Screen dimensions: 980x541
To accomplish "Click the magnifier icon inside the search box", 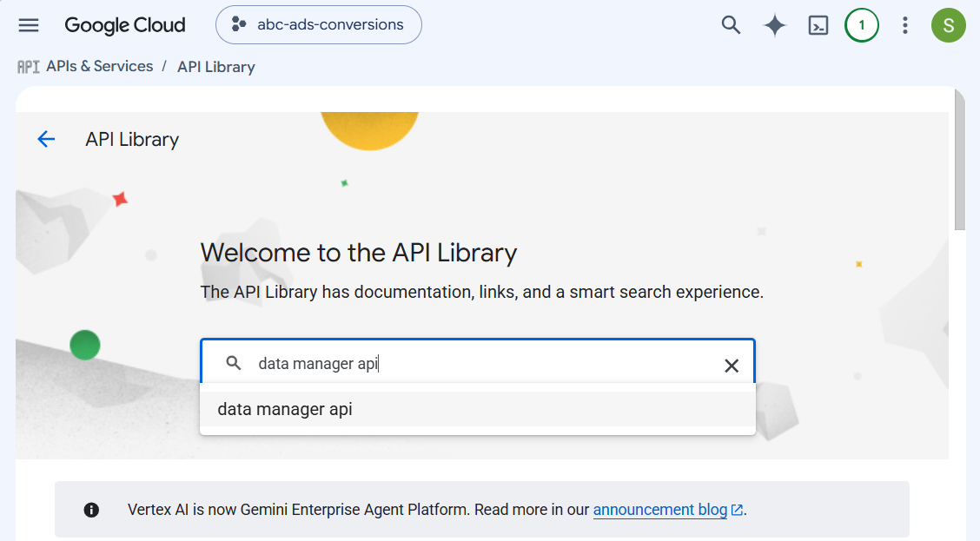I will tap(233, 363).
